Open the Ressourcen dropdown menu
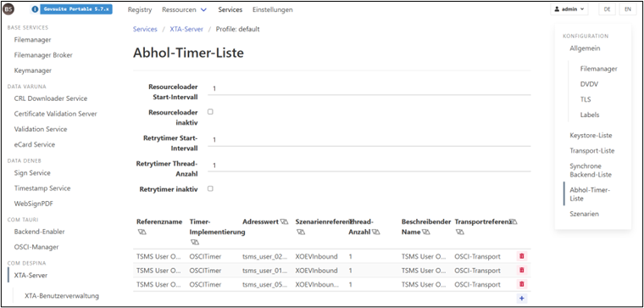This screenshot has height=308, width=644. click(x=184, y=9)
